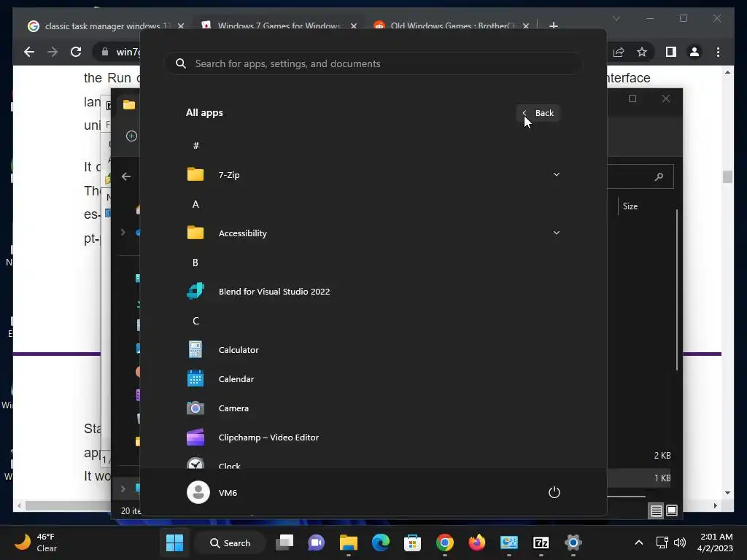747x560 pixels.
Task: Open the weather widget on taskbar
Action: [36, 542]
